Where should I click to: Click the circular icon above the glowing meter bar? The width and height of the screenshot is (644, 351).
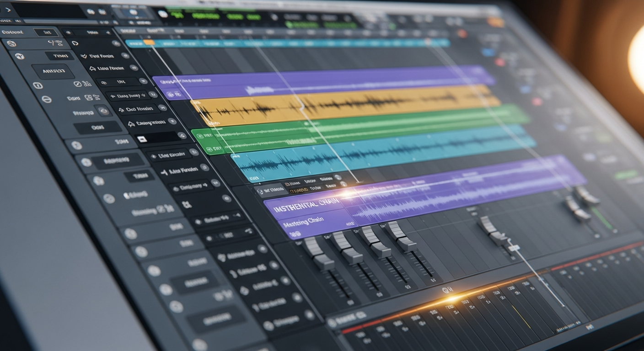[x=445, y=289]
